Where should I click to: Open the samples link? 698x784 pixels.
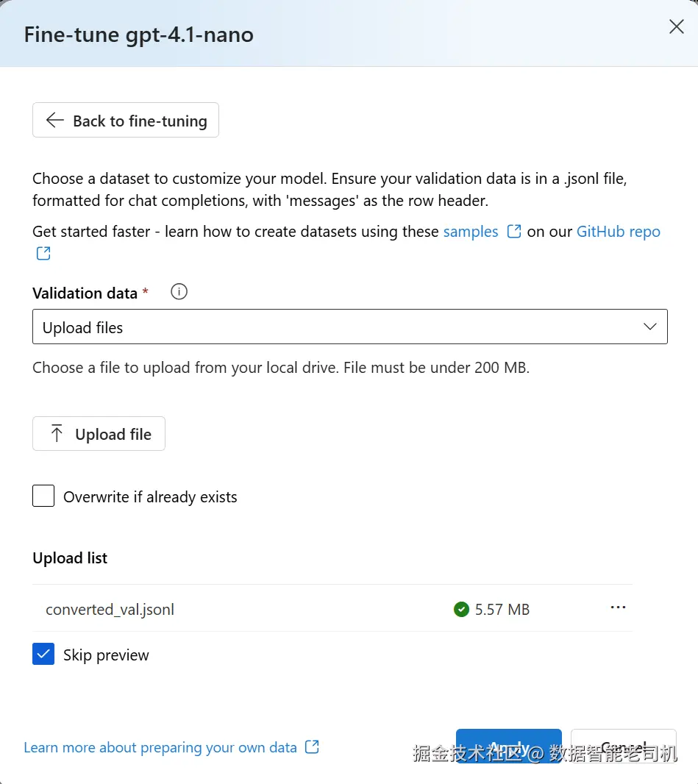(x=471, y=232)
